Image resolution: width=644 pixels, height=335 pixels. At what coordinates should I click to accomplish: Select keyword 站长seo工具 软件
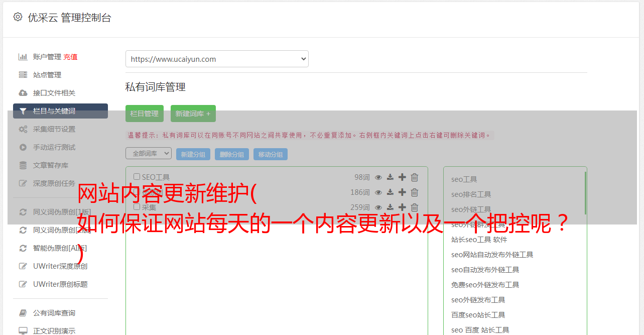coord(479,240)
